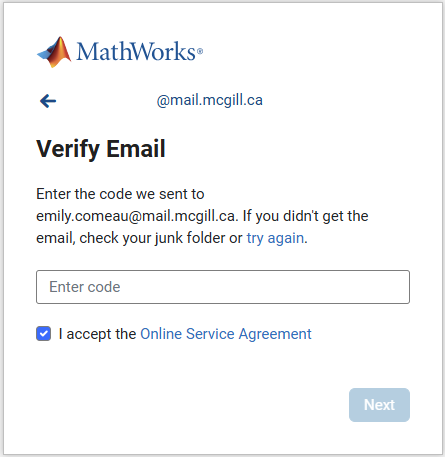Viewport: 445px width, 457px height.
Task: Click the registered trademark symbol beside MathWorks
Action: pyautogui.click(x=200, y=51)
